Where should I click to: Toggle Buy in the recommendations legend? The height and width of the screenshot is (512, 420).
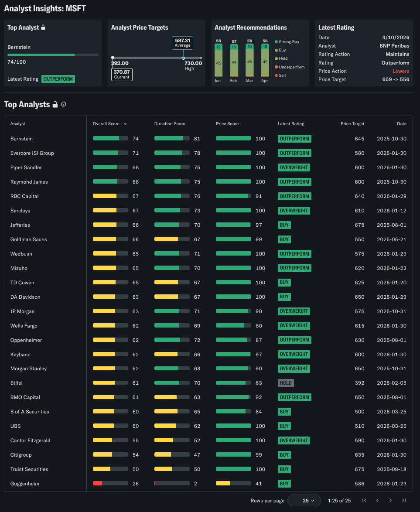tap(280, 50)
